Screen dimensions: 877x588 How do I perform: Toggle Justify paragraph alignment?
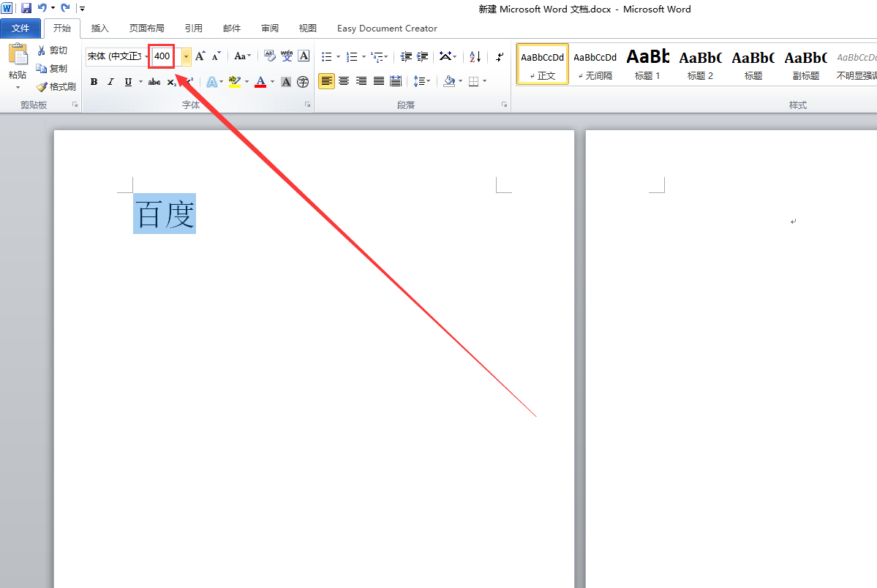(x=379, y=82)
